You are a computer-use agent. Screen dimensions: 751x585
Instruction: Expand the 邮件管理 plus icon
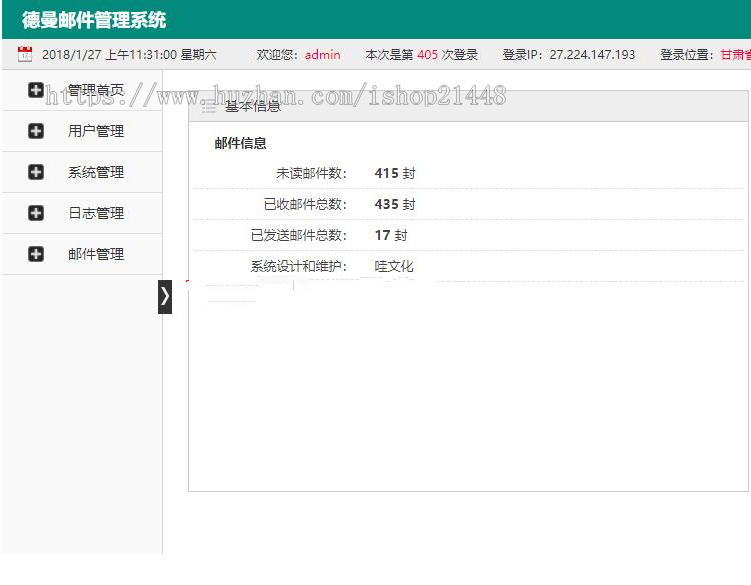[36, 254]
